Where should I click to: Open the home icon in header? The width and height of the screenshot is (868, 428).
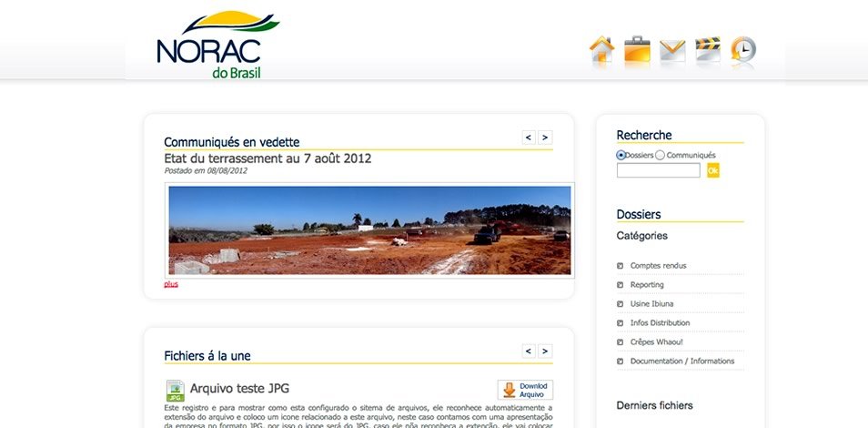tap(601, 49)
